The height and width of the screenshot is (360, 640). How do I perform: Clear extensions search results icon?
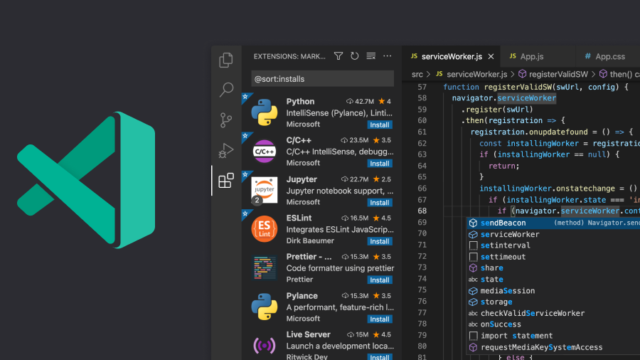click(371, 56)
